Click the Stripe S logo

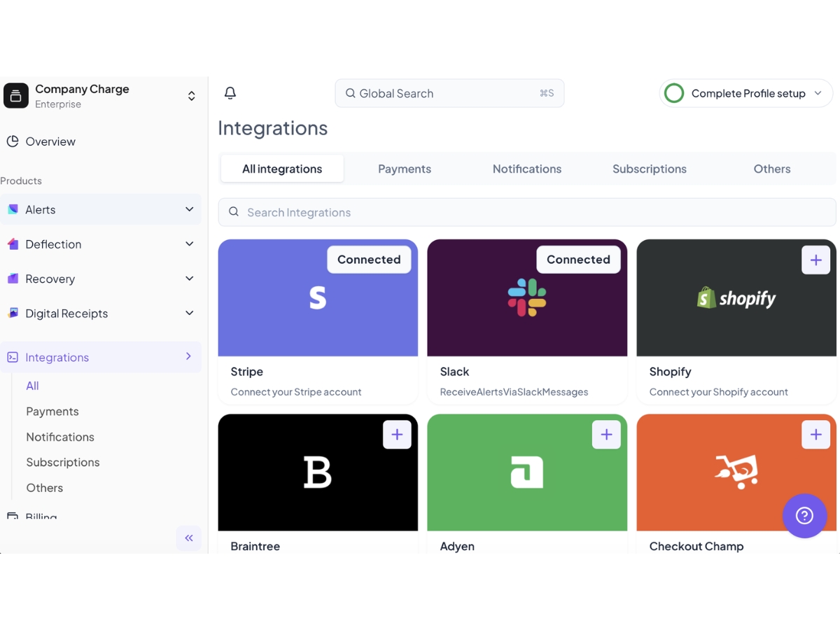tap(318, 298)
